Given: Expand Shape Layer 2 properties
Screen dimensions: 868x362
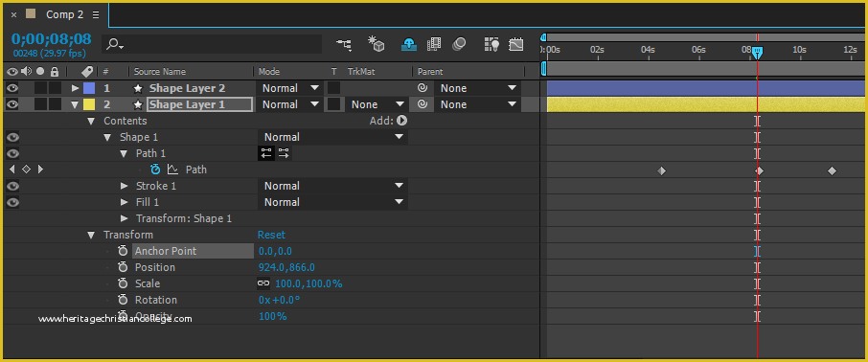Looking at the screenshot, I should [76, 88].
